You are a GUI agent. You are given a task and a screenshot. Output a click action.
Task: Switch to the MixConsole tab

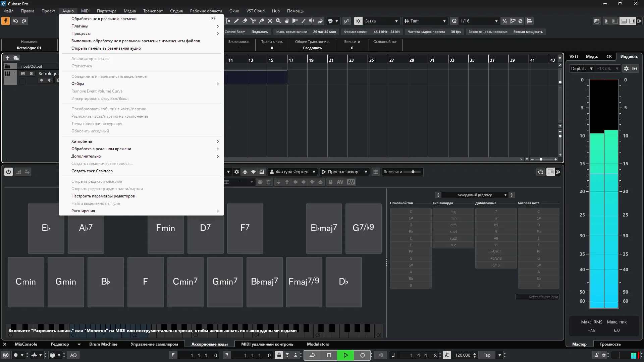[x=26, y=344]
